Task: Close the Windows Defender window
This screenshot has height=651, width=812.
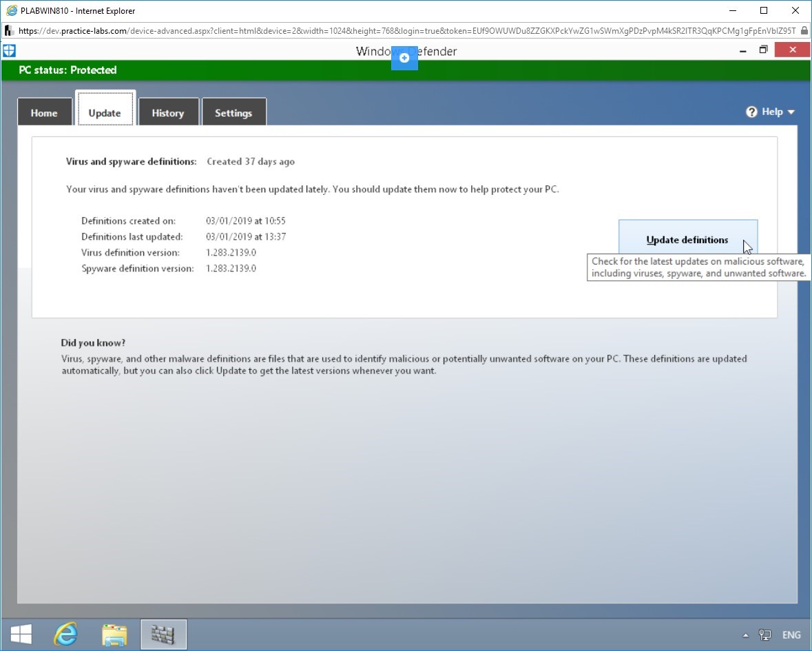Action: [792, 50]
